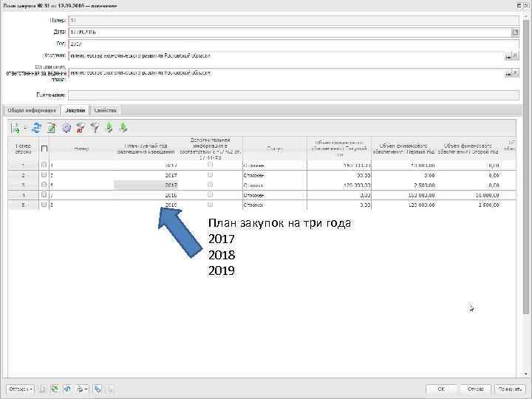Click the create new row icon in toolbar
The width and height of the screenshot is (532, 399).
15,129
